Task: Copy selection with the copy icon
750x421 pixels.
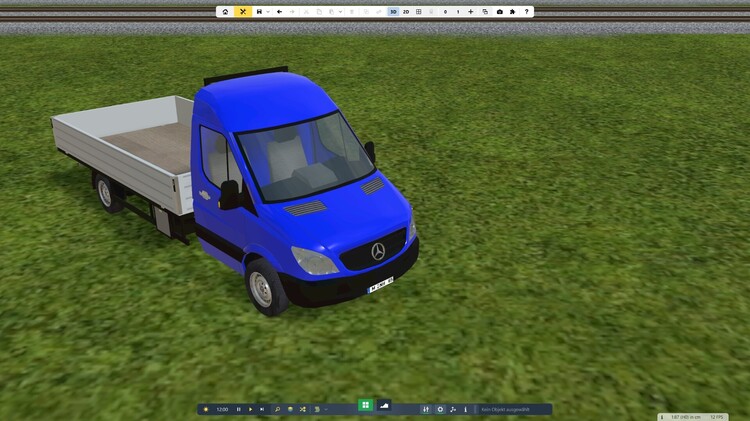Action: tap(319, 11)
